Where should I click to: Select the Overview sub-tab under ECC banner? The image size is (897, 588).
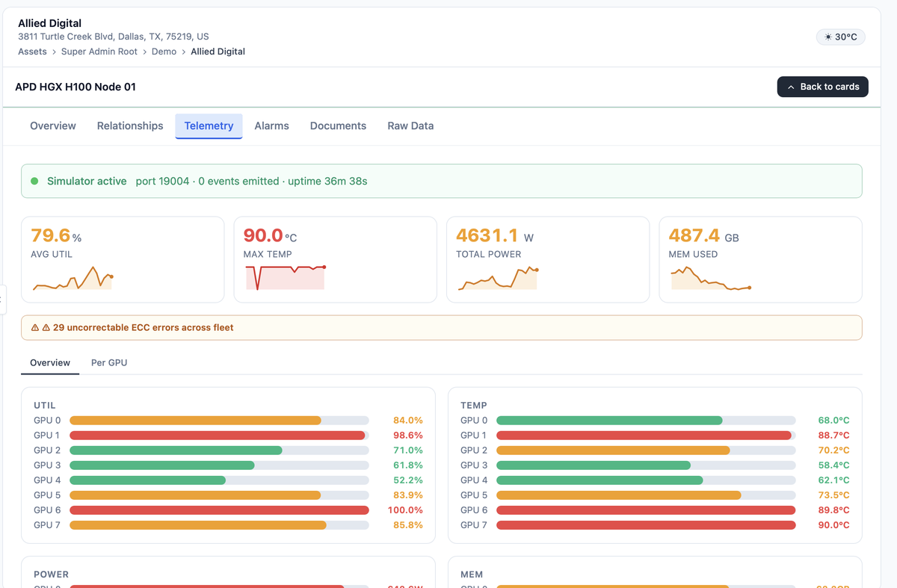[50, 362]
